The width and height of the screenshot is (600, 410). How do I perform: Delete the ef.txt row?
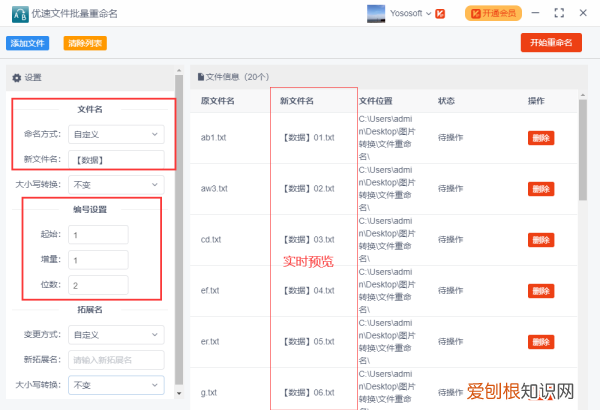click(x=541, y=291)
